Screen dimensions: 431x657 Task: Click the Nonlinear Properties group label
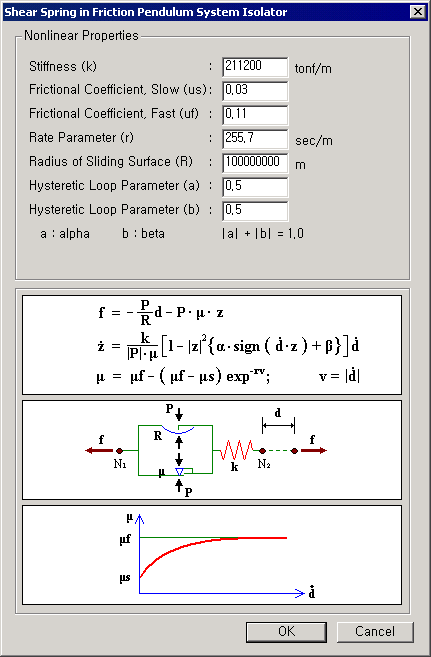point(81,36)
